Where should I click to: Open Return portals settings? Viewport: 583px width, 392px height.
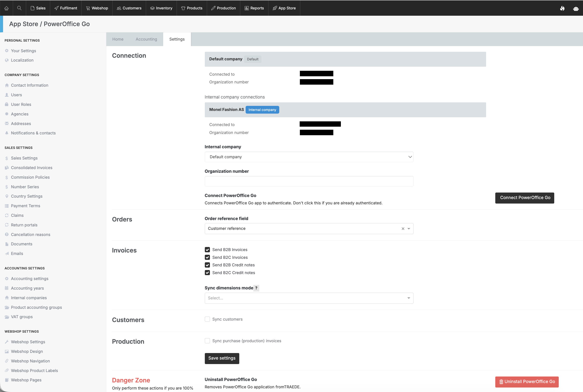click(x=24, y=225)
